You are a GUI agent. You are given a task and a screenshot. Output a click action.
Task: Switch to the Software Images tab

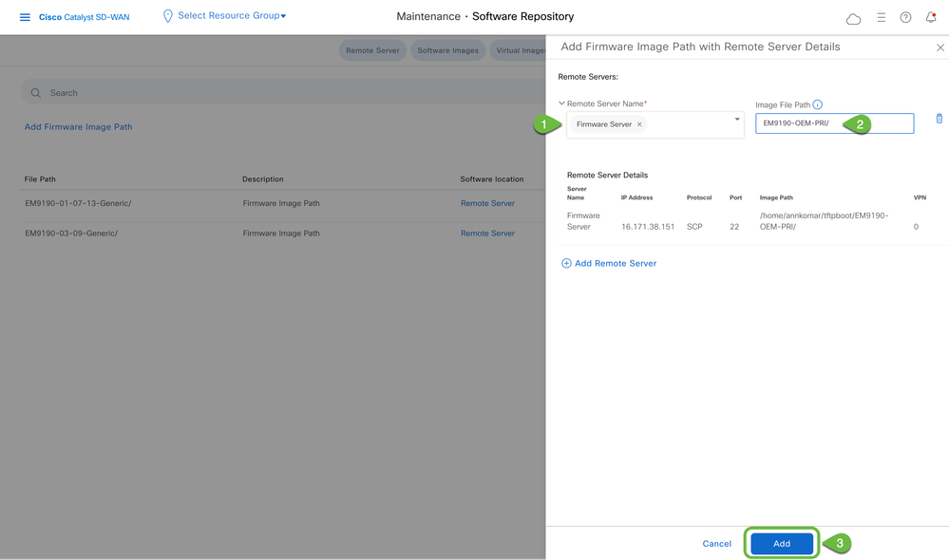click(x=447, y=51)
